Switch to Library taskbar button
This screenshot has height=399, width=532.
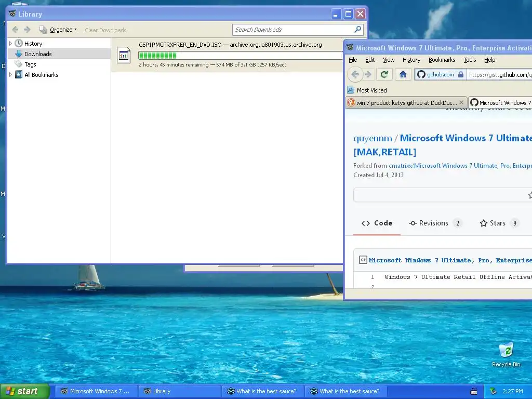179,391
